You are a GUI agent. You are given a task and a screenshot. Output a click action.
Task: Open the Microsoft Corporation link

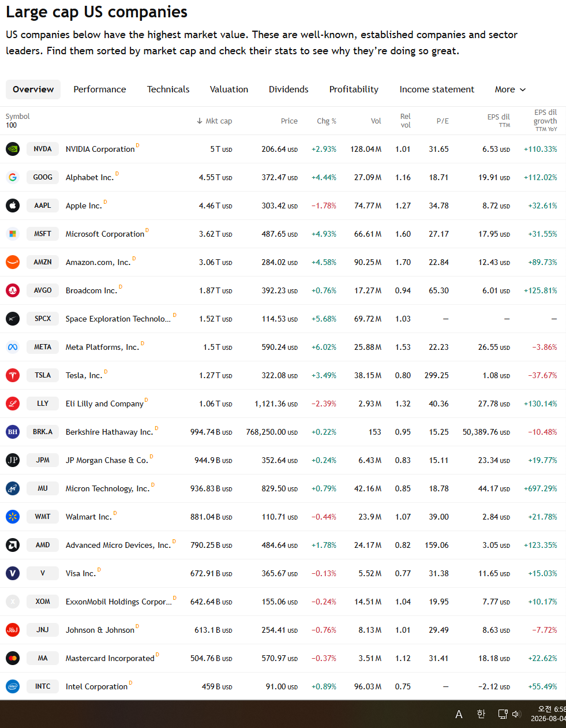105,234
